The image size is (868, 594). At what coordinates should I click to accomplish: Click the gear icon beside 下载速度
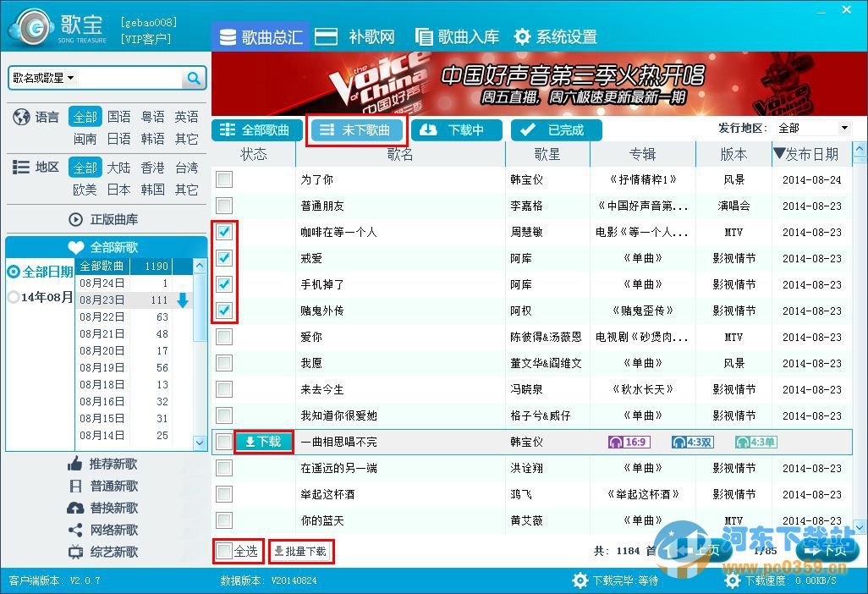(733, 580)
